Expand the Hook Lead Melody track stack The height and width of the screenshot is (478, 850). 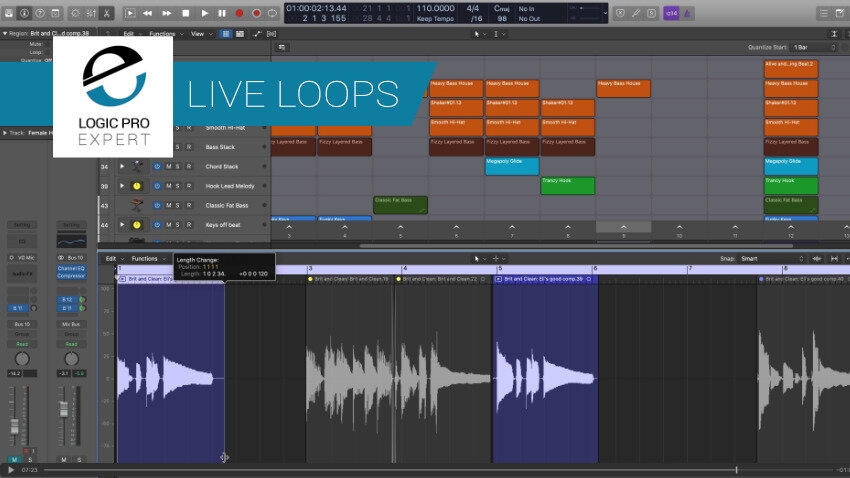point(122,186)
